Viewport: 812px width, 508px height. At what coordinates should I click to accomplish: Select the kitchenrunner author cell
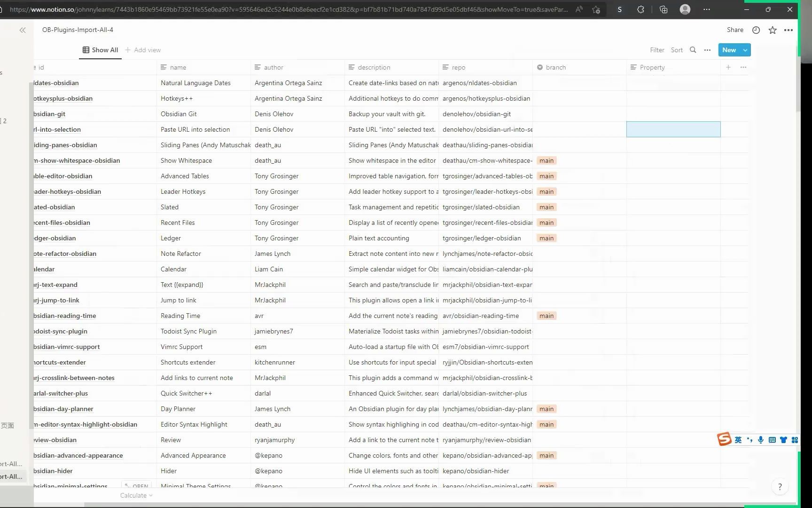pyautogui.click(x=297, y=362)
